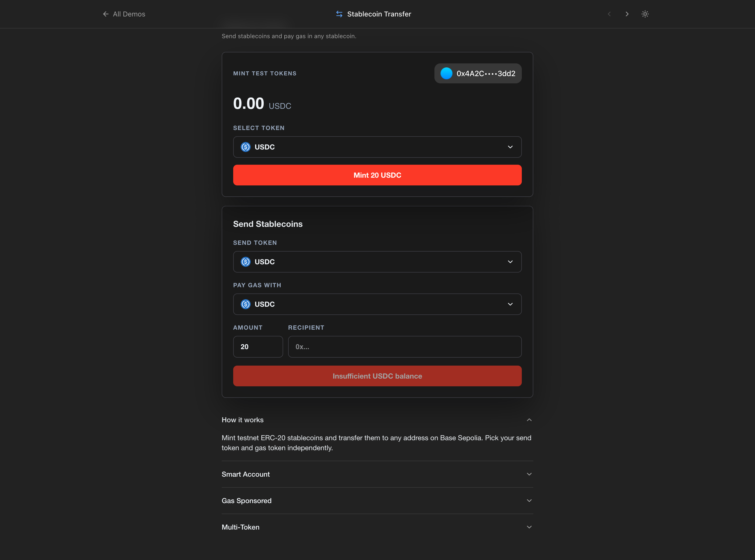Click the Stablecoin Transfer swap icon
The image size is (755, 560).
coord(339,14)
